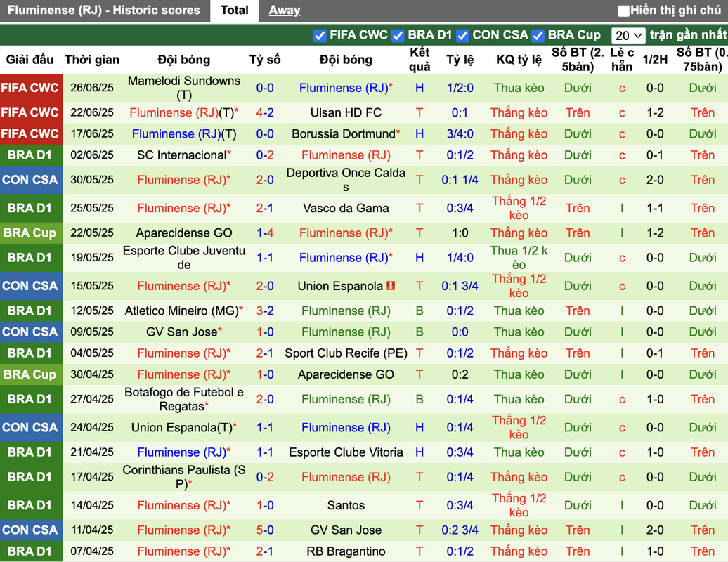Click the CON CSA league cell dated 30/05/25
The width and height of the screenshot is (728, 562).
(x=31, y=180)
